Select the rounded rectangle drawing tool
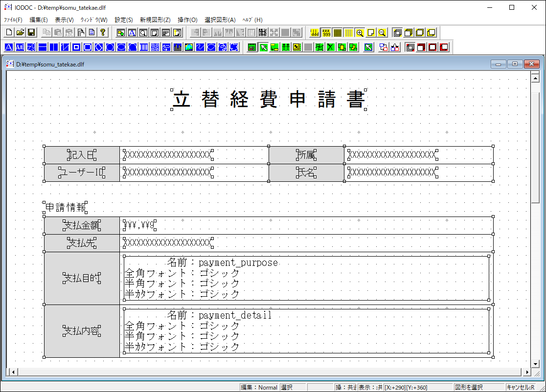Screen dimensions: 546x392 (88, 47)
